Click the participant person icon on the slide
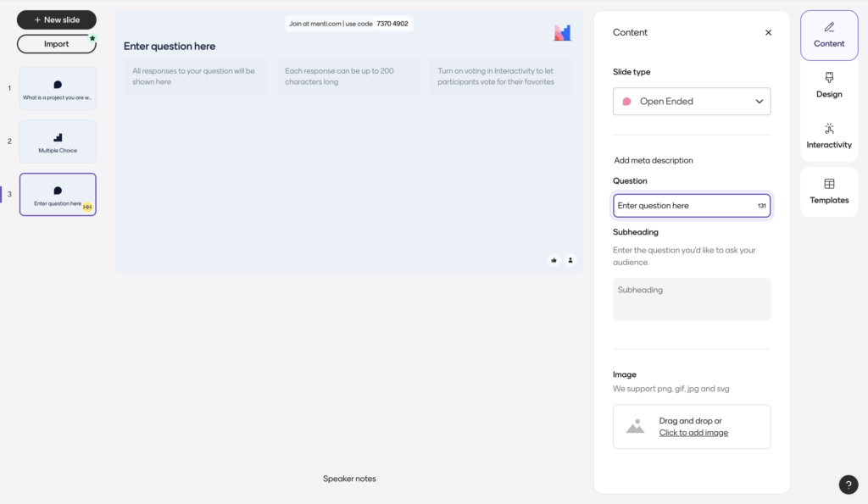Screen dimensions: 868x504 570,260
